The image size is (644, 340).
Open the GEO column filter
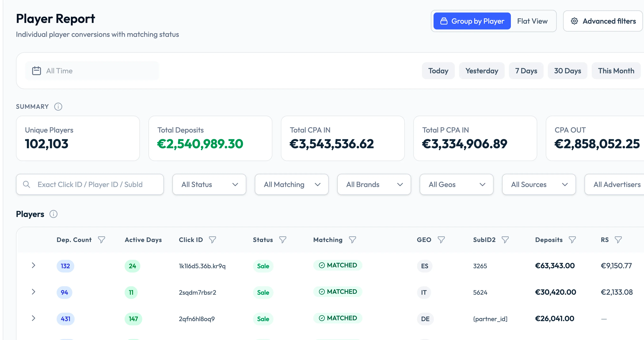(441, 240)
